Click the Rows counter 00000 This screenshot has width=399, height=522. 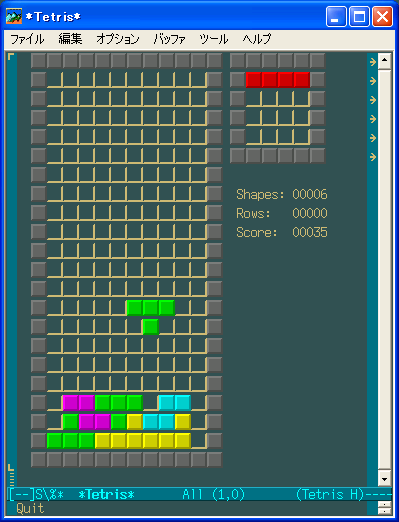(310, 213)
